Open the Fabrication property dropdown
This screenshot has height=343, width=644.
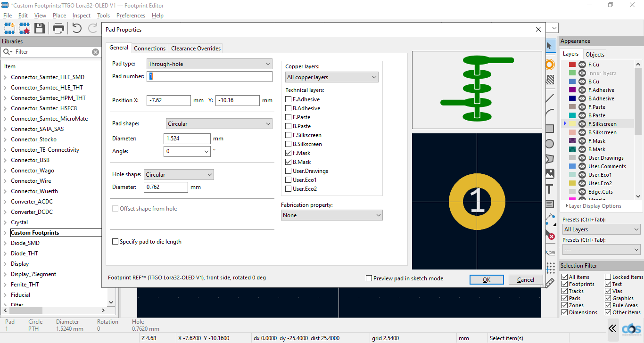point(332,215)
